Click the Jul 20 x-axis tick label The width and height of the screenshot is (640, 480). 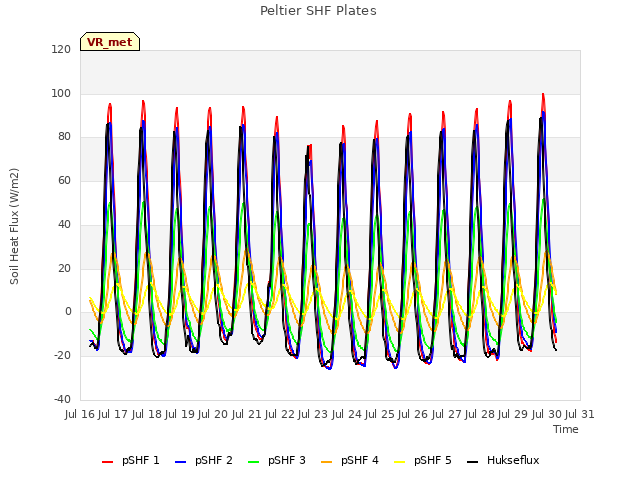pyautogui.click(x=213, y=414)
